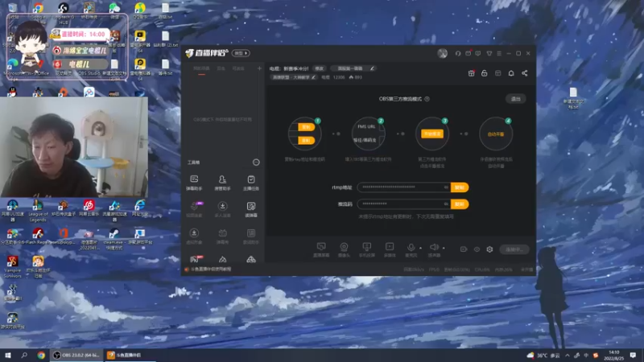
Task: Open the 弹幕助手 tool
Action: click(x=194, y=183)
